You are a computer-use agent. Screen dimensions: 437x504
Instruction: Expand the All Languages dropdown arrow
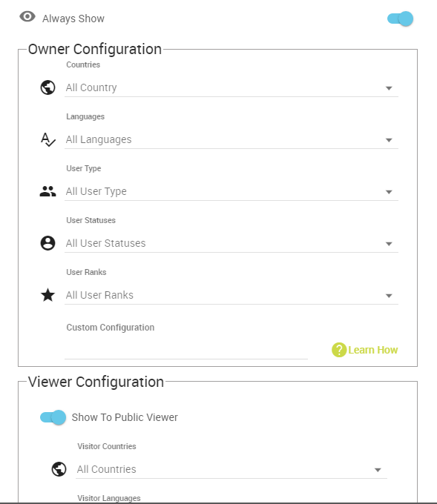[389, 140]
